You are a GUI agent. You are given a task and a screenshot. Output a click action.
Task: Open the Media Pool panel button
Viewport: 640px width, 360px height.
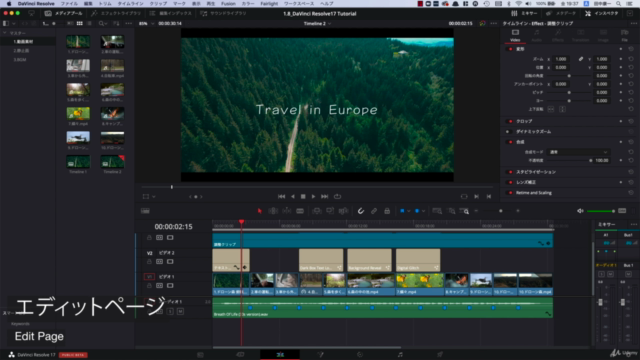64,13
